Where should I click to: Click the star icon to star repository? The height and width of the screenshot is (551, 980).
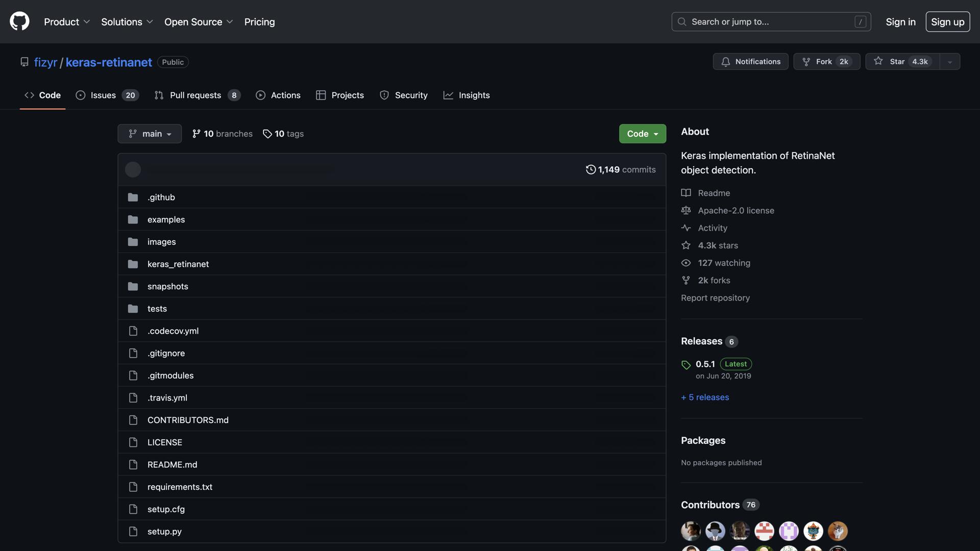point(878,61)
